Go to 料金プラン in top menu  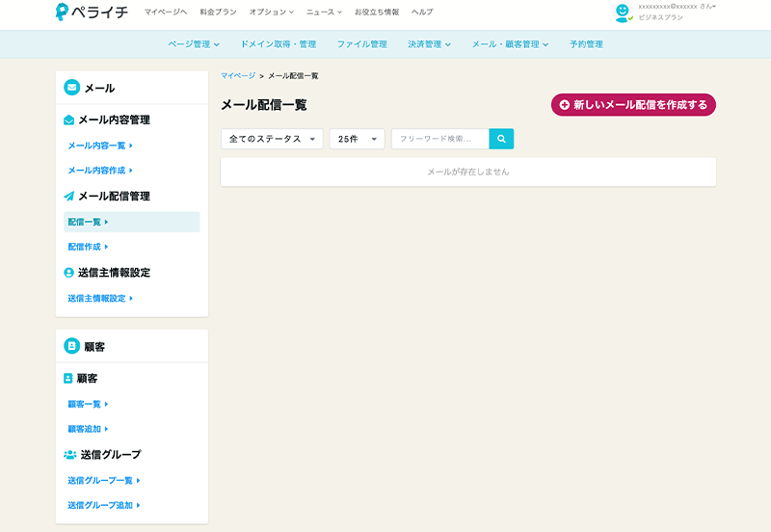pyautogui.click(x=218, y=12)
